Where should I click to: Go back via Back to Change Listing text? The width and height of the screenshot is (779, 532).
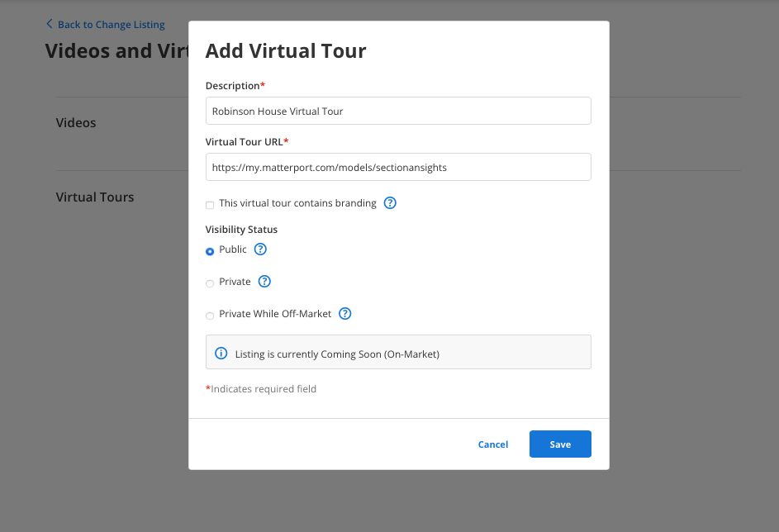click(111, 25)
